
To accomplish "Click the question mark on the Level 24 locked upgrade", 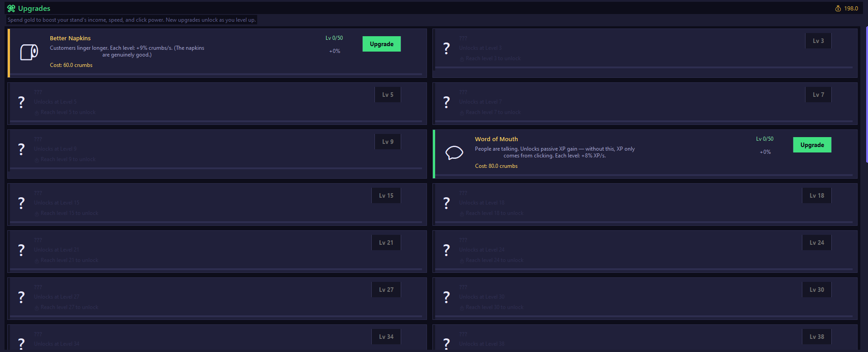I will pyautogui.click(x=446, y=250).
